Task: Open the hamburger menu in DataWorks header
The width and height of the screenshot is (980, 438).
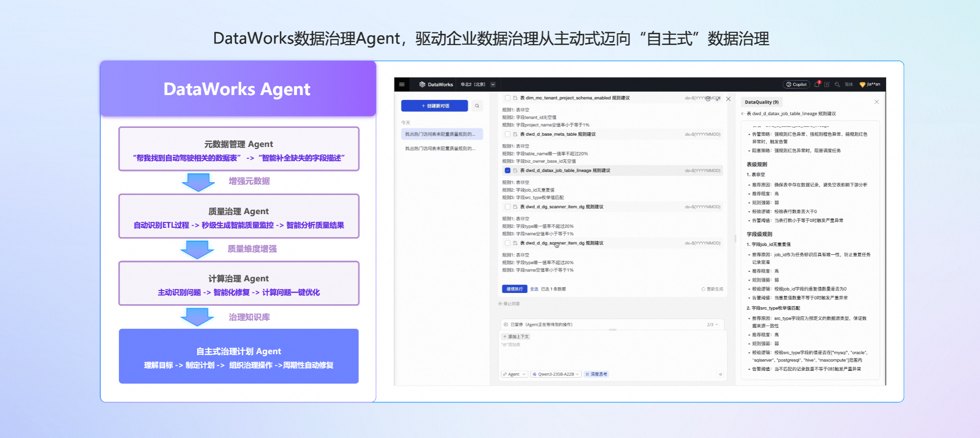Action: coord(402,84)
